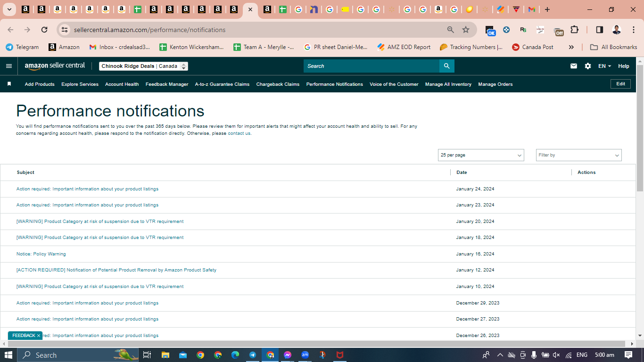644x362 pixels.
Task: Follow the 'contact us' link
Action: point(239,133)
